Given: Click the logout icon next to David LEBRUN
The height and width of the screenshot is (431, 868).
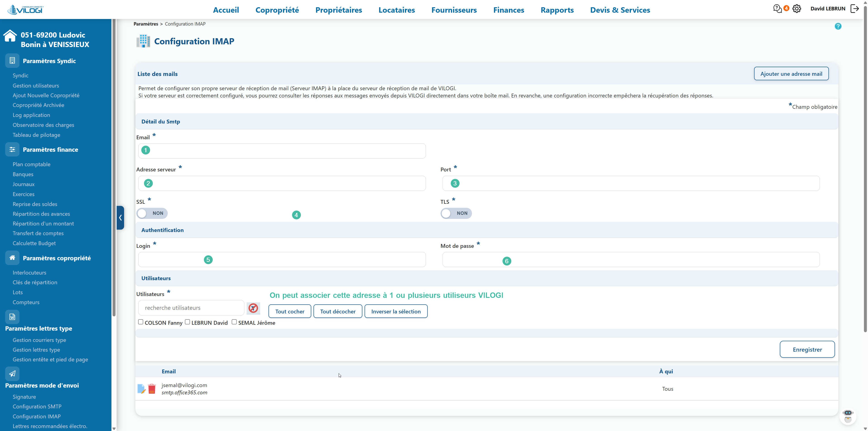Looking at the screenshot, I should 855,9.
